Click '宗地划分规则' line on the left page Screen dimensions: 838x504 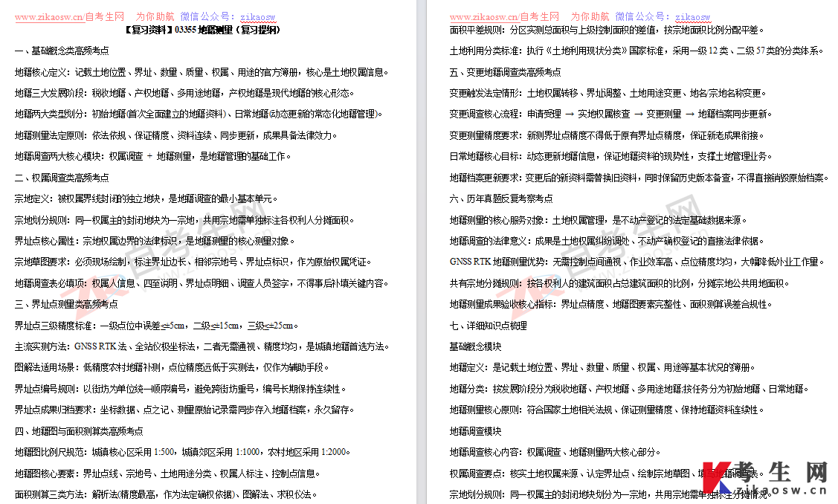point(184,220)
